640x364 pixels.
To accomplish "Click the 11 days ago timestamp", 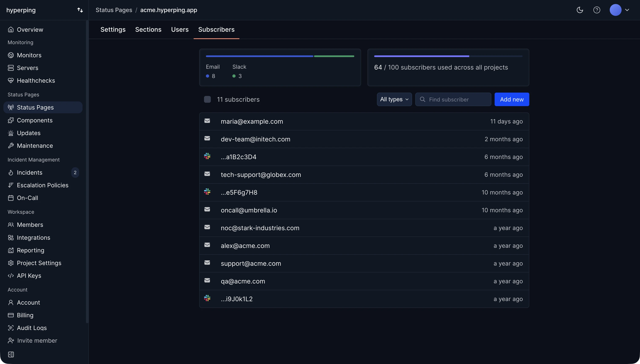I will [506, 121].
